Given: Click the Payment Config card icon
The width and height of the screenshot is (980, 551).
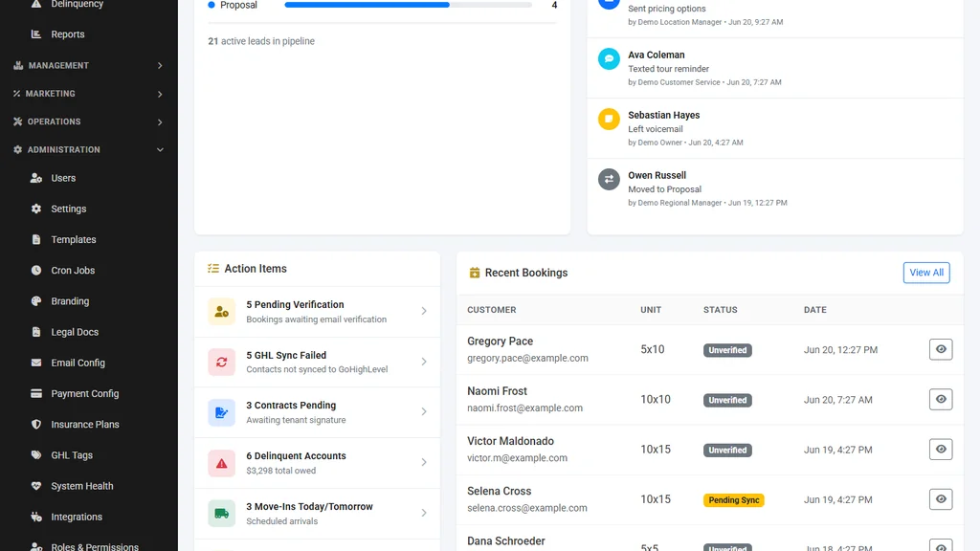Looking at the screenshot, I should click(x=36, y=393).
